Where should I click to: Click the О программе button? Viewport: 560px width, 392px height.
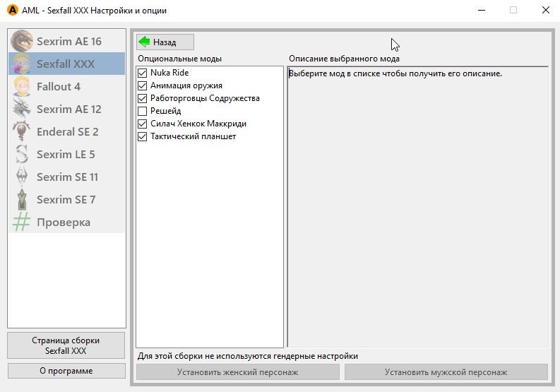pyautogui.click(x=66, y=371)
